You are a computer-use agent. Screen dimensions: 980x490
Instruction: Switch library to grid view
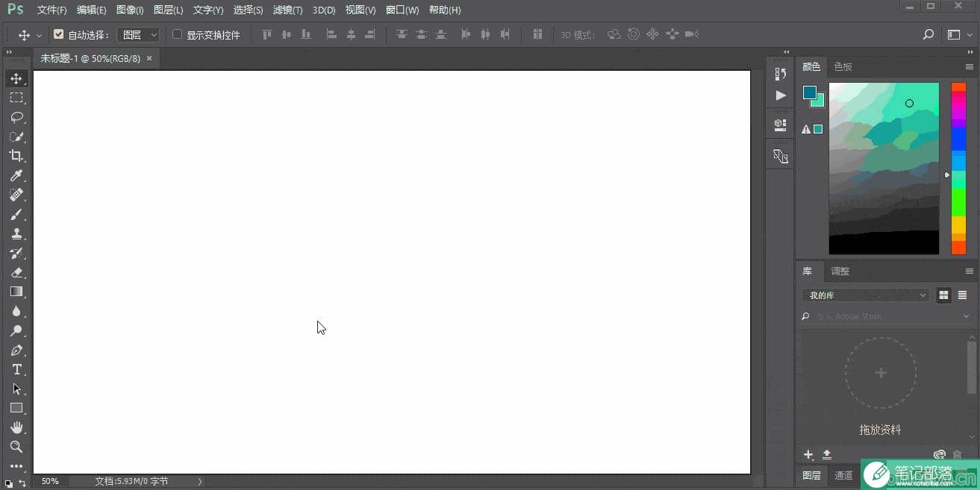[x=944, y=295]
